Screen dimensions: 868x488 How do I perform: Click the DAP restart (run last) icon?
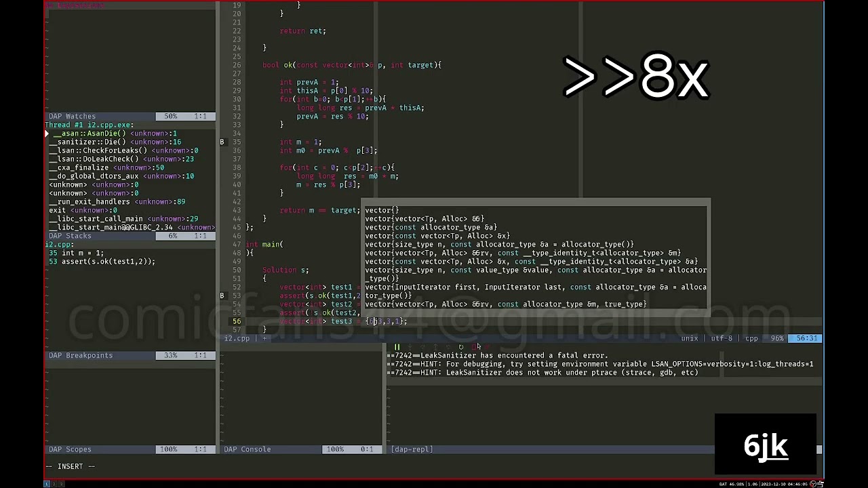[461, 347]
